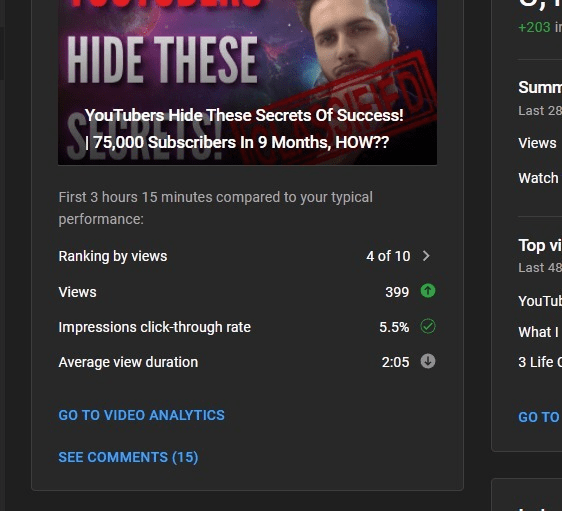This screenshot has height=511, width=562.
Task: Open the video thumbnail
Action: [247, 82]
